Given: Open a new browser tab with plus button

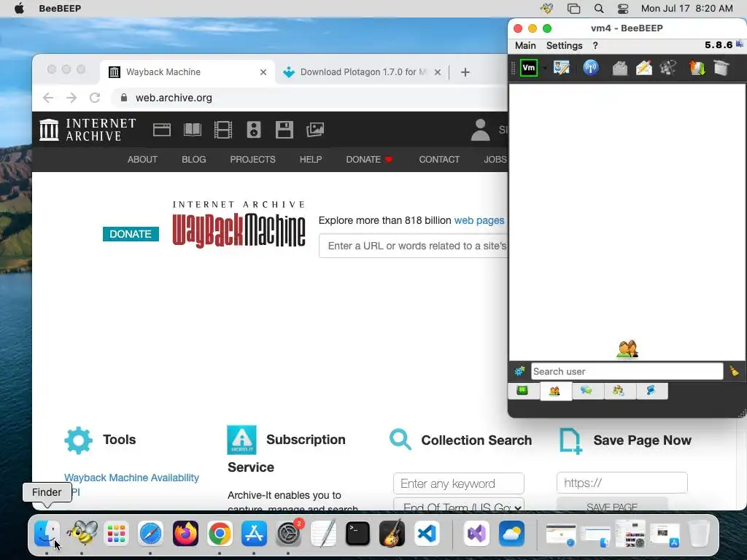Looking at the screenshot, I should click(465, 72).
